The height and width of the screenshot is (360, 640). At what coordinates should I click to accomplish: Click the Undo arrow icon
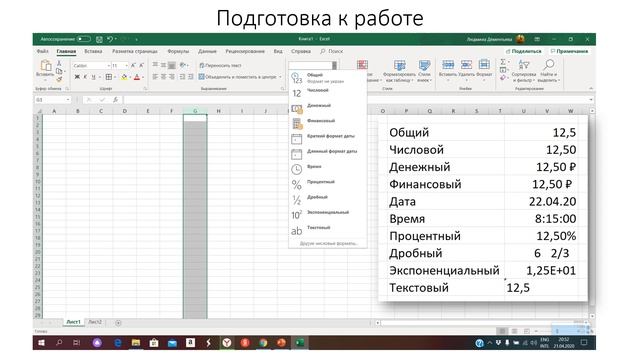click(x=110, y=39)
